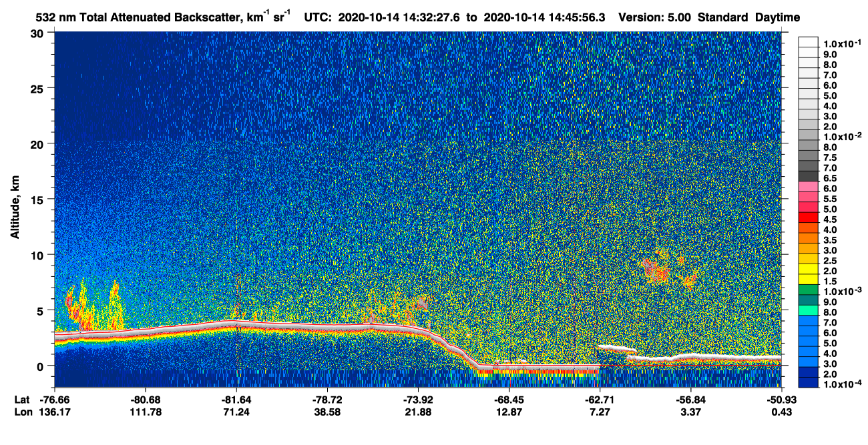Click the 'Daytime' word in the header
This screenshot has height=445, width=868.
click(x=778, y=17)
